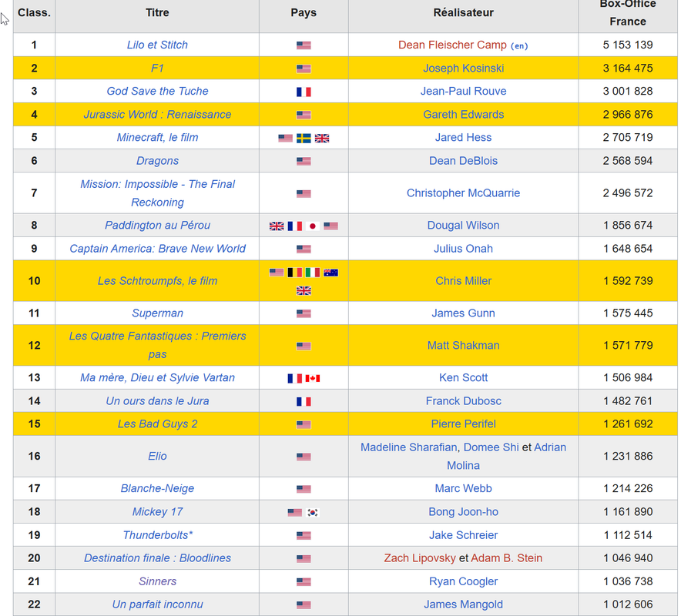The width and height of the screenshot is (681, 616).
Task: Open the Ryan Coogler director link
Action: (464, 581)
